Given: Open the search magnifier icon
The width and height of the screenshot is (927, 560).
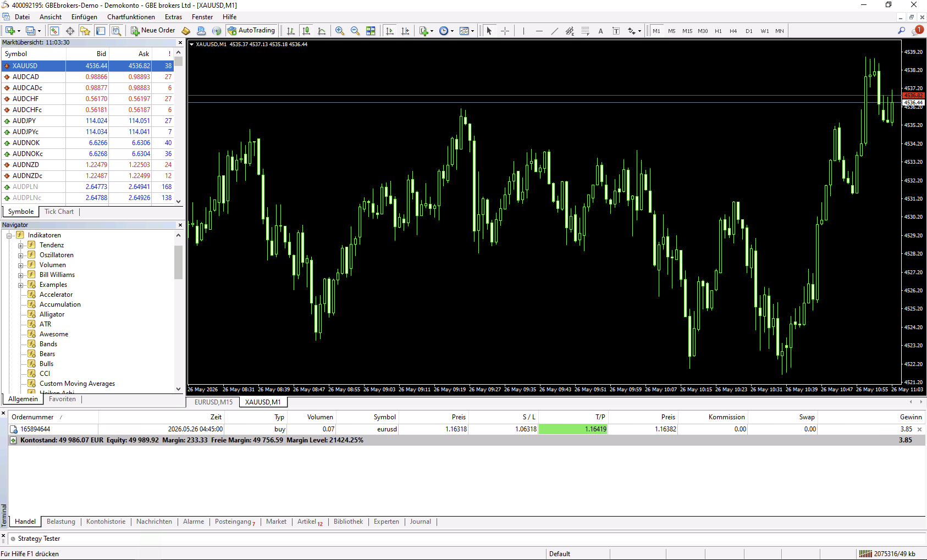Looking at the screenshot, I should 901,31.
